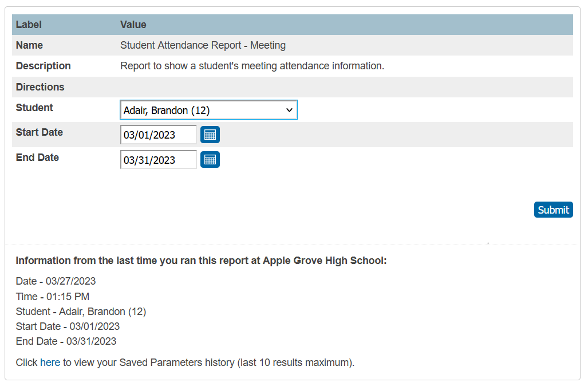
Task: Click the 'Description' row label
Action: point(44,66)
